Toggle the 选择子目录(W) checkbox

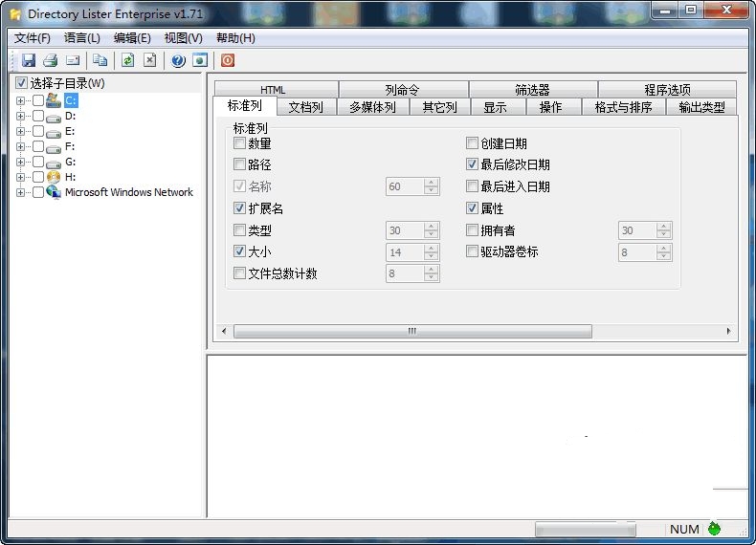[21, 83]
